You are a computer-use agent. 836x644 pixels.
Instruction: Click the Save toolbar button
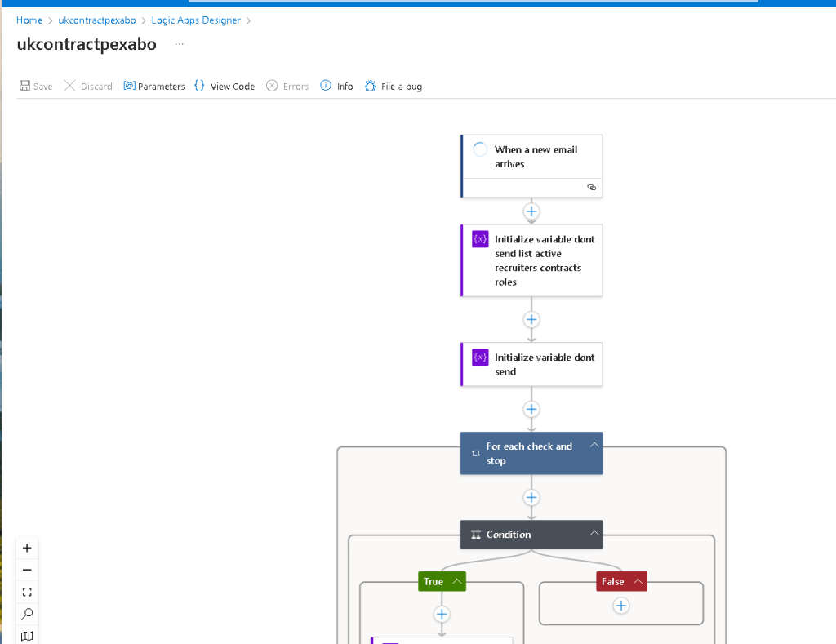(36, 86)
